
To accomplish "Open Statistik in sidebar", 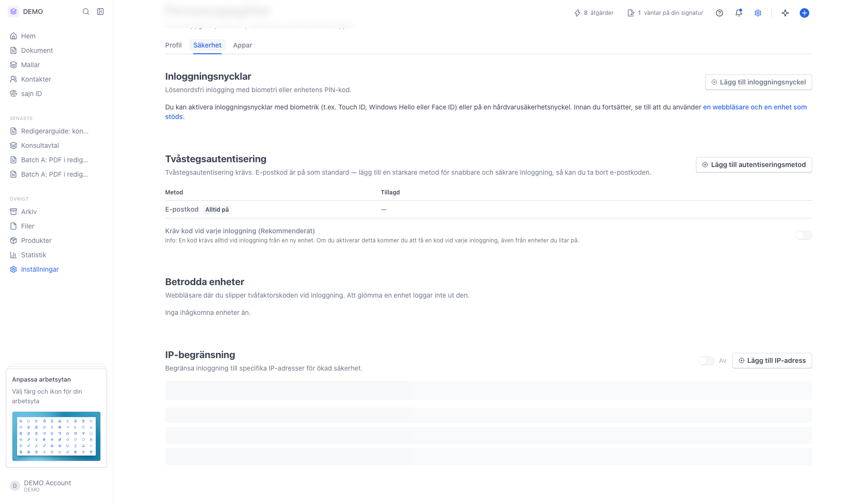I will click(56, 255).
